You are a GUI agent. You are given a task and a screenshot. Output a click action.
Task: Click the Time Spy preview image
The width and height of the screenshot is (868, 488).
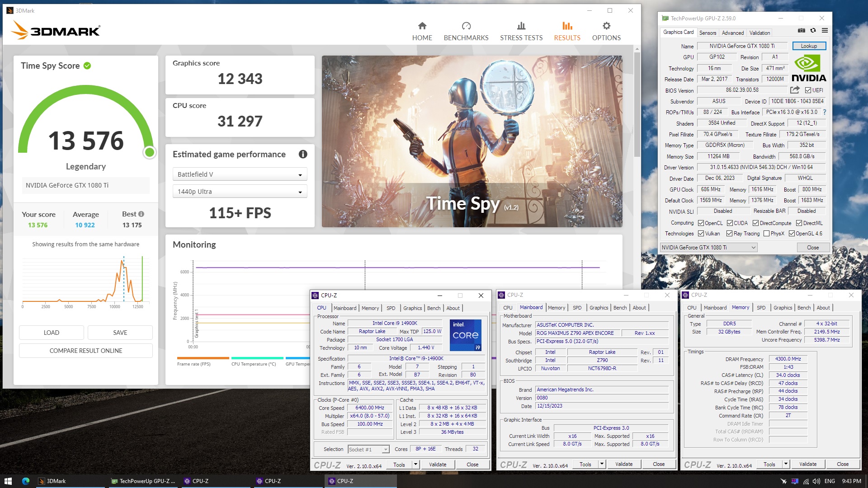tap(472, 141)
